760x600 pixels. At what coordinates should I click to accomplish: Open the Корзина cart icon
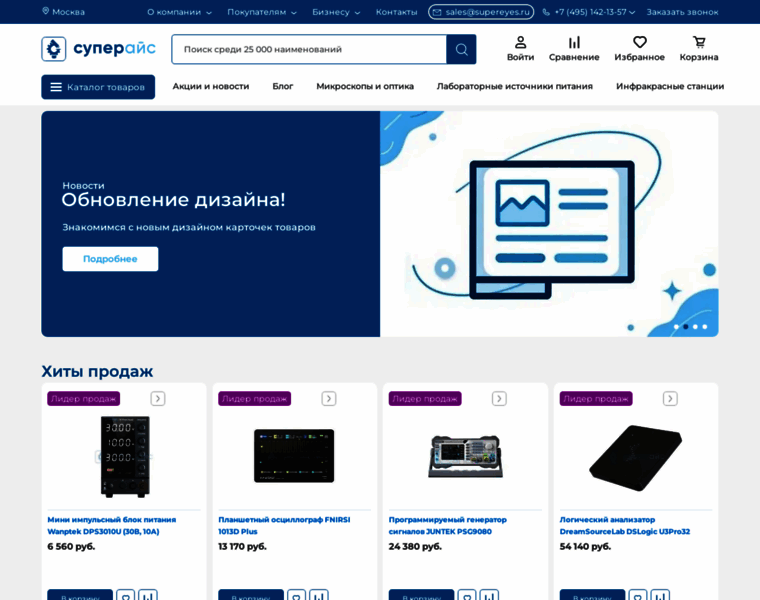pos(699,42)
